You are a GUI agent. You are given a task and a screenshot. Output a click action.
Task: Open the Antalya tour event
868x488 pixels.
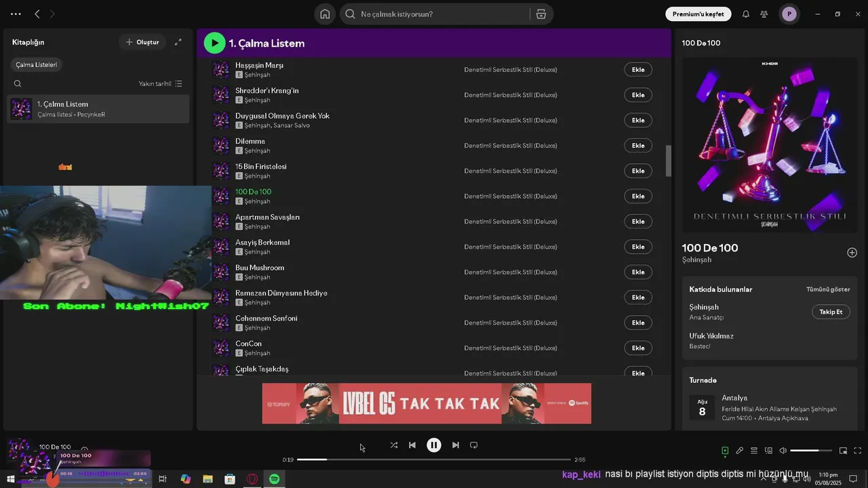coord(770,407)
